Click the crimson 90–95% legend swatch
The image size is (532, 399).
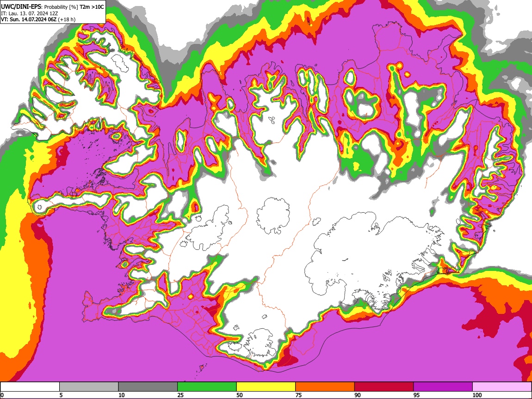[x=384, y=387]
